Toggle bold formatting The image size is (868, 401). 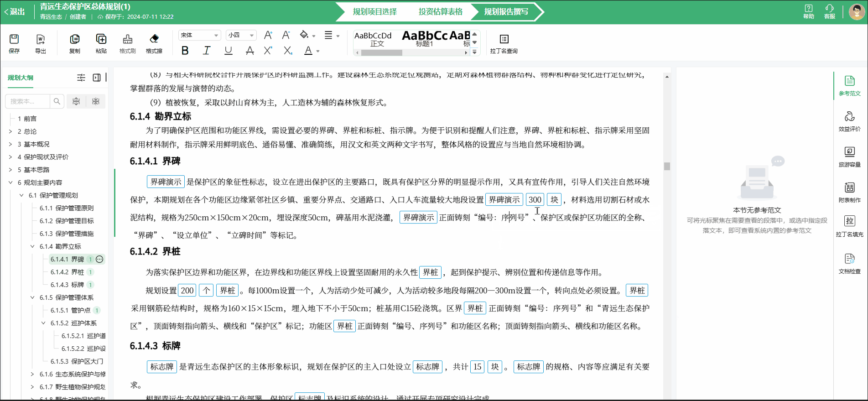pos(185,51)
